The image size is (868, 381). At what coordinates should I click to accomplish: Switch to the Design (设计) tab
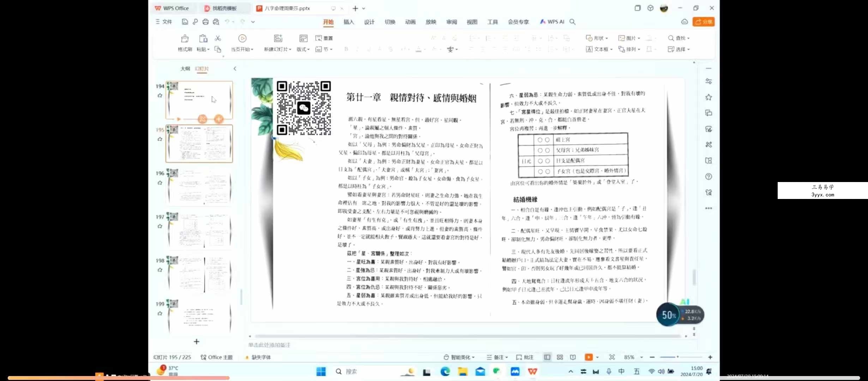[x=369, y=22]
